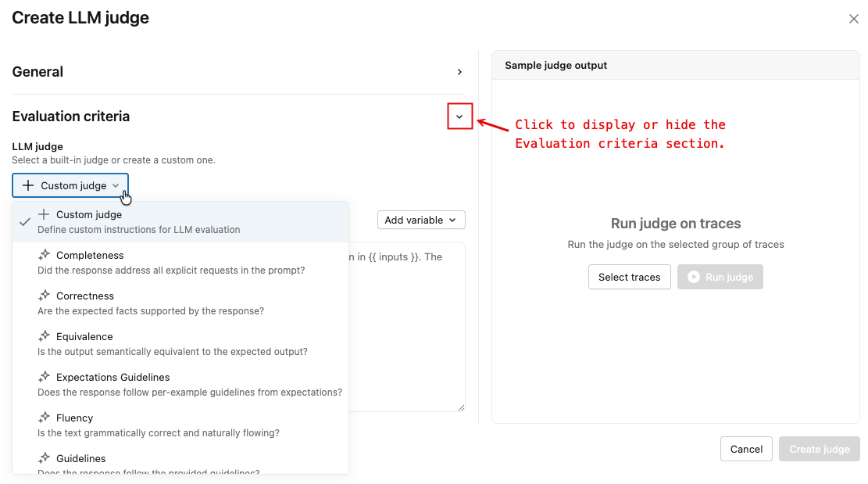Click the sparkle icon next to Equivalence

pos(45,336)
